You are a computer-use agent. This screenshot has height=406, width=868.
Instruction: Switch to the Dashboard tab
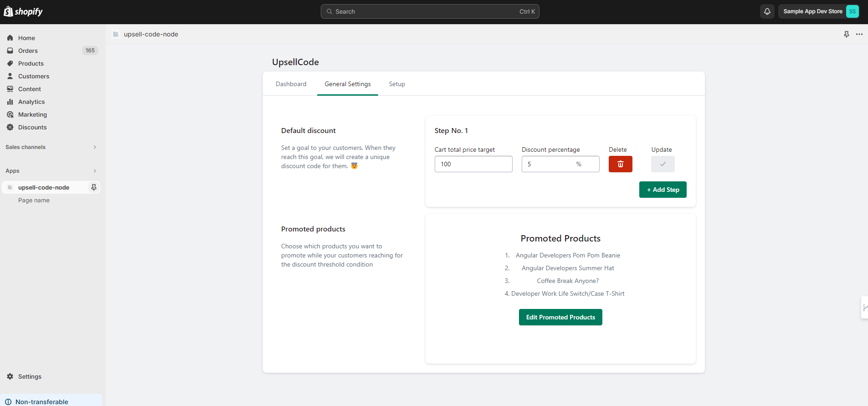click(291, 84)
